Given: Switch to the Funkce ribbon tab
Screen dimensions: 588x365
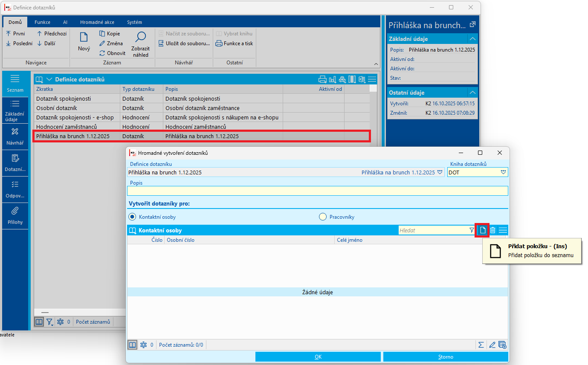Looking at the screenshot, I should 43,22.
